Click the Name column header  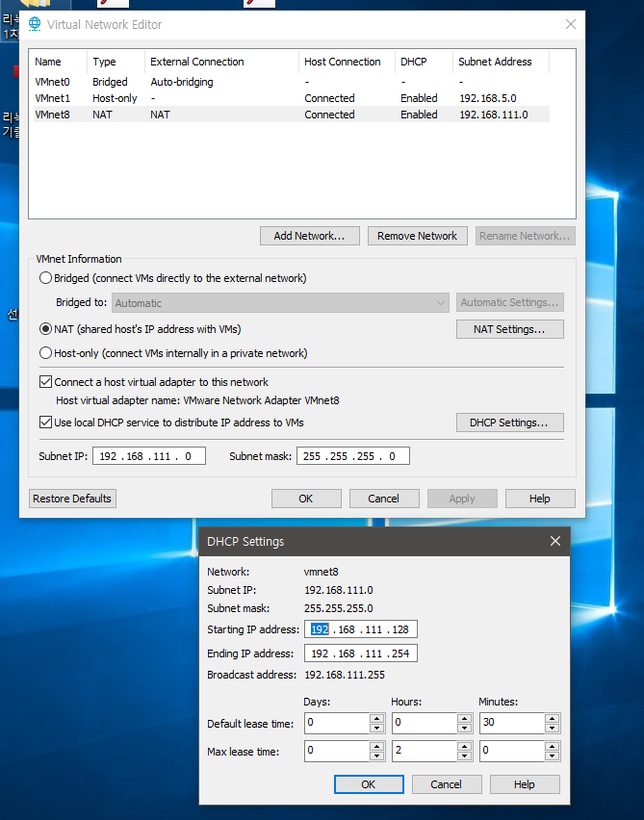pyautogui.click(x=58, y=62)
